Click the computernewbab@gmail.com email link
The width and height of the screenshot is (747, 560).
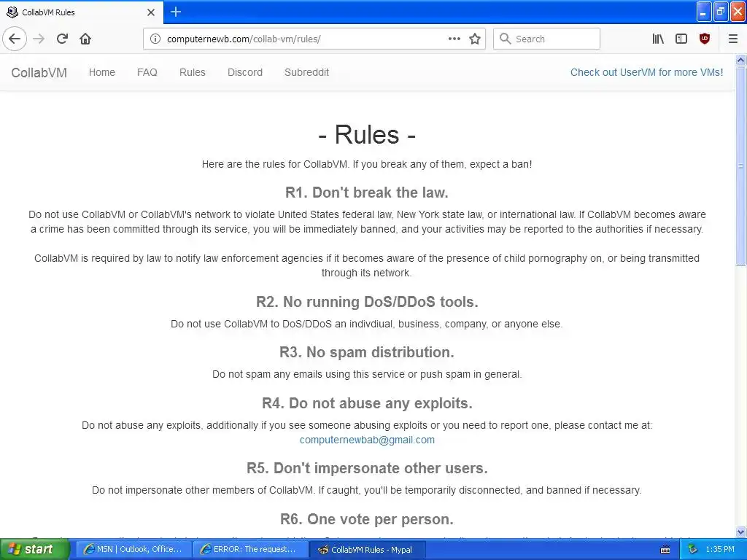[367, 440]
